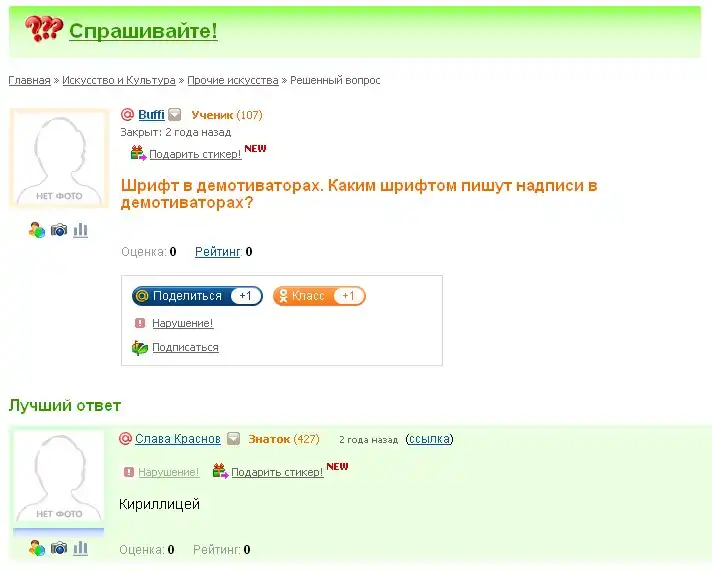Click friends icon under Слава Краснов's avatar

point(37,548)
